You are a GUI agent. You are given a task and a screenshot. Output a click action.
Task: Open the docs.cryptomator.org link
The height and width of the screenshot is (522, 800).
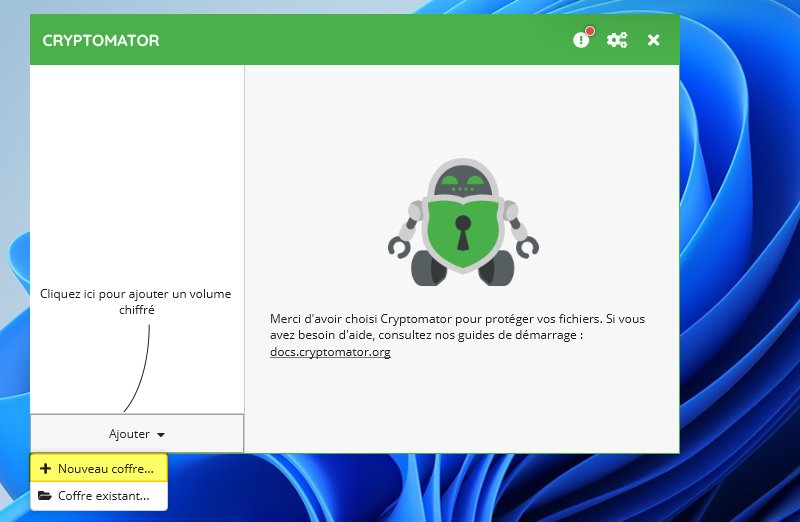(330, 352)
